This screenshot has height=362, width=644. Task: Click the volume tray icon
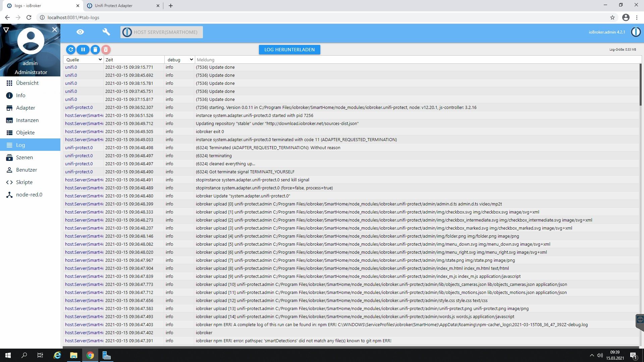600,355
